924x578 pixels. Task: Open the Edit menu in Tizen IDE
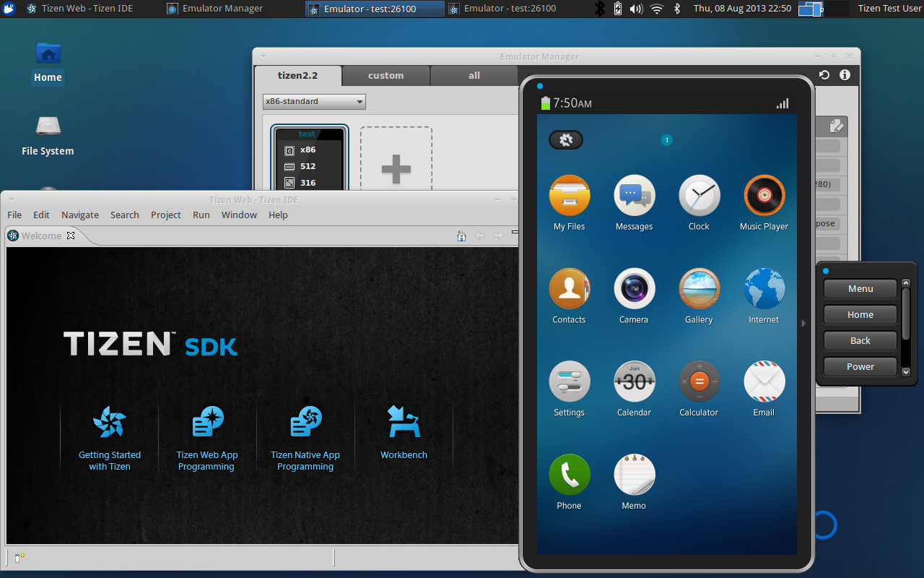(x=42, y=215)
